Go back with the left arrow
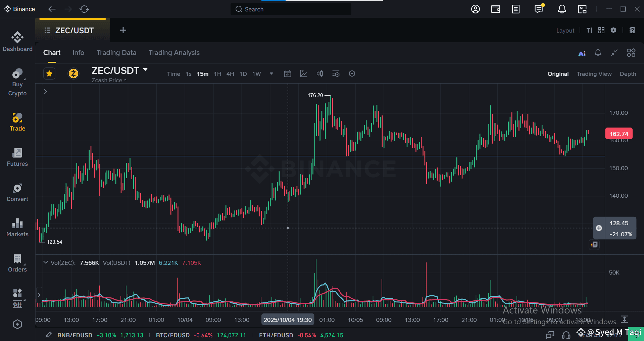 tap(52, 9)
